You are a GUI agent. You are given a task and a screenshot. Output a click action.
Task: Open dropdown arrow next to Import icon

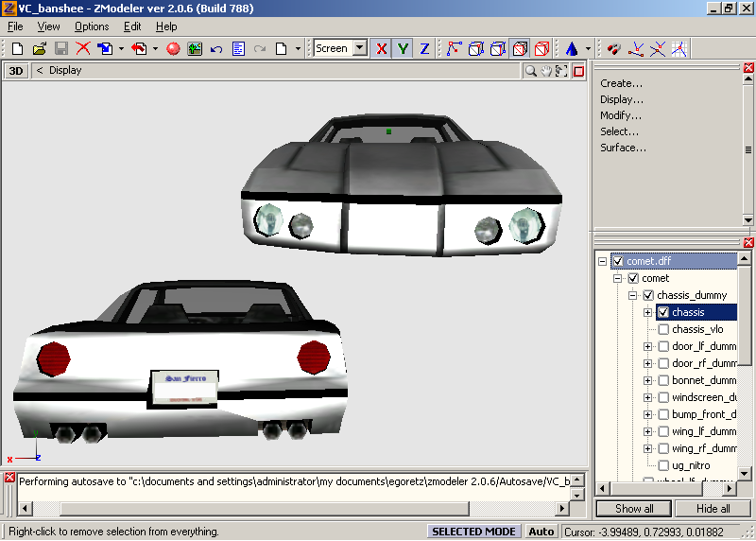click(121, 49)
